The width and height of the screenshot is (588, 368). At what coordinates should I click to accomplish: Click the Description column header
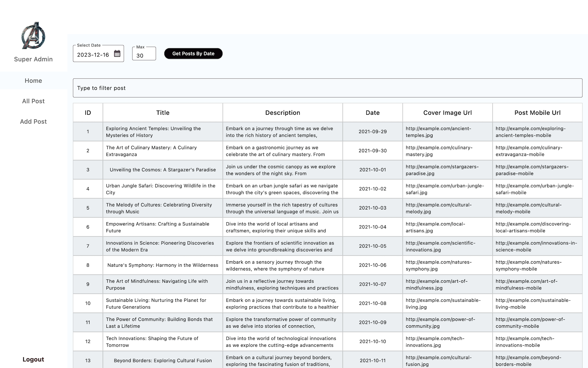[283, 113]
